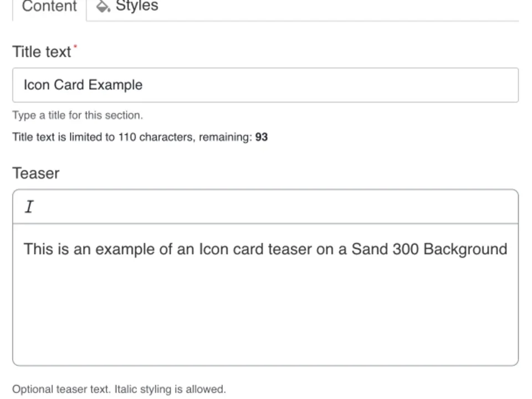The image size is (532, 399).
Task: Click the paint bucket icon beside Styles
Action: (103, 6)
